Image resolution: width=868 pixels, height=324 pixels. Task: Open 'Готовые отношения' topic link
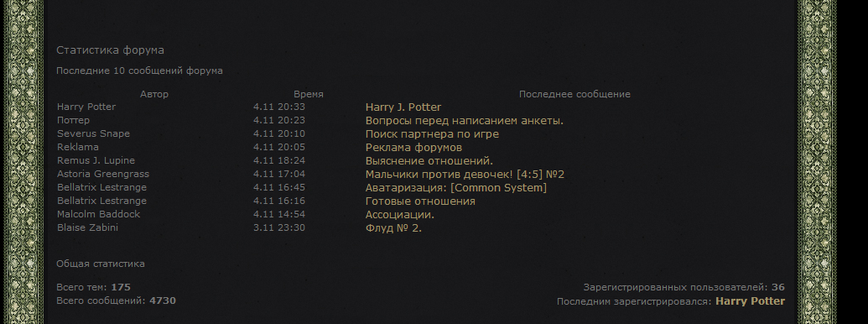pos(420,201)
